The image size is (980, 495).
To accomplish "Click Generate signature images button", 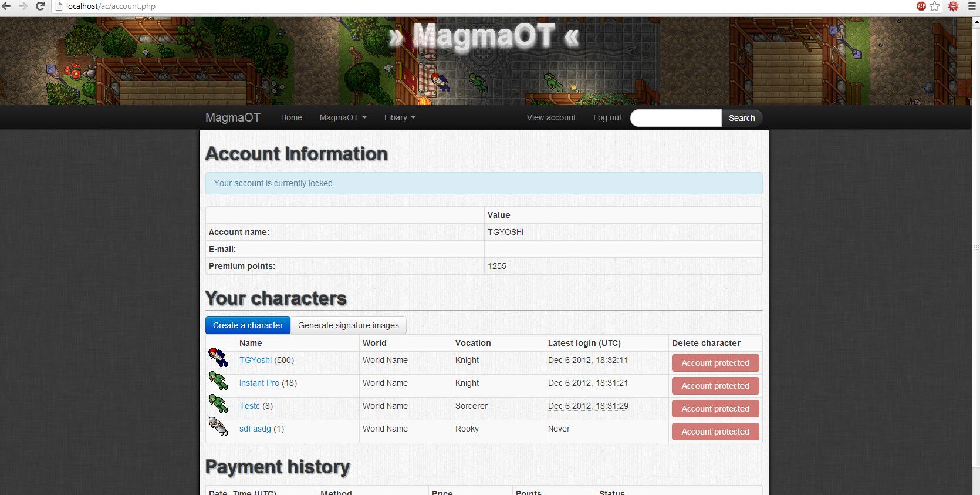I will click(349, 325).
